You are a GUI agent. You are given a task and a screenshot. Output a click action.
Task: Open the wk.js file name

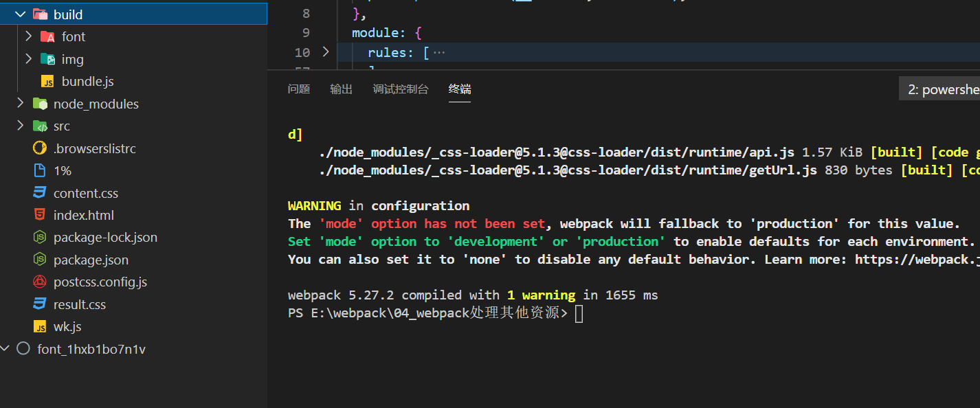(67, 327)
